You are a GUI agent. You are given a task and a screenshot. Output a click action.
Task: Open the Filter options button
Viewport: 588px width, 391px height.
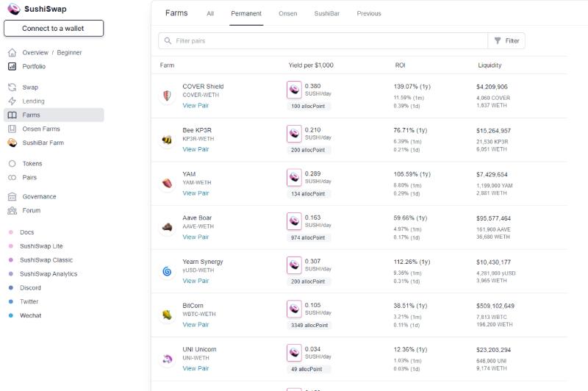pyautogui.click(x=506, y=41)
